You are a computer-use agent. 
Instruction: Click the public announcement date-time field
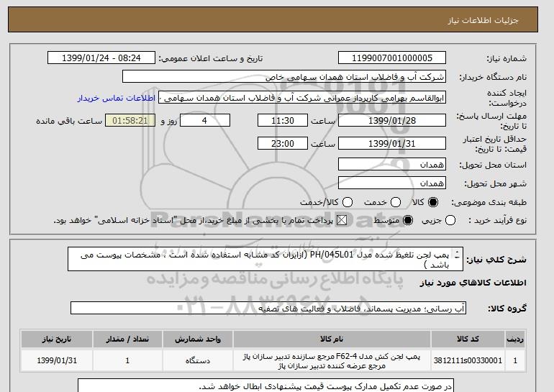[x=101, y=58]
